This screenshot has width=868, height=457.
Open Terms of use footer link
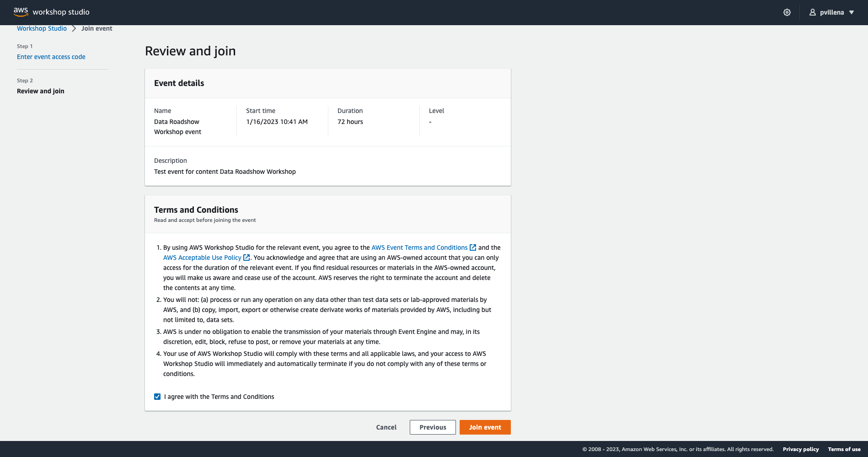point(844,449)
